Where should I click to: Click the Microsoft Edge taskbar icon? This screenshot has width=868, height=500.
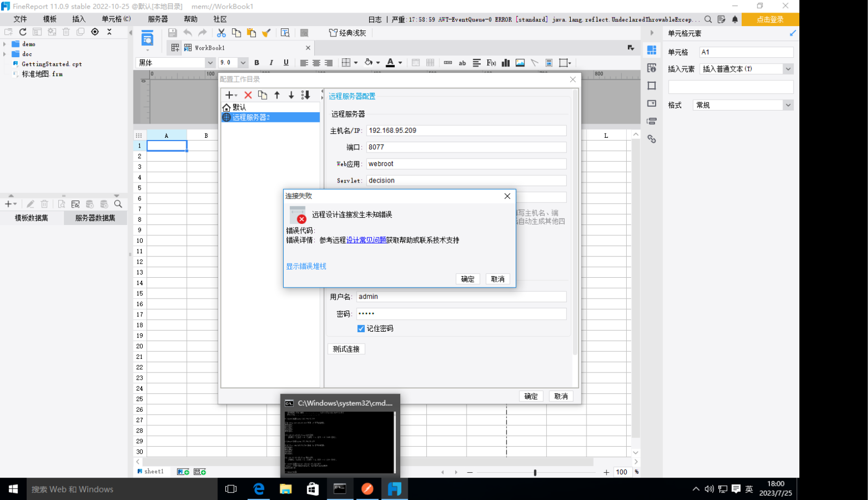click(x=259, y=489)
